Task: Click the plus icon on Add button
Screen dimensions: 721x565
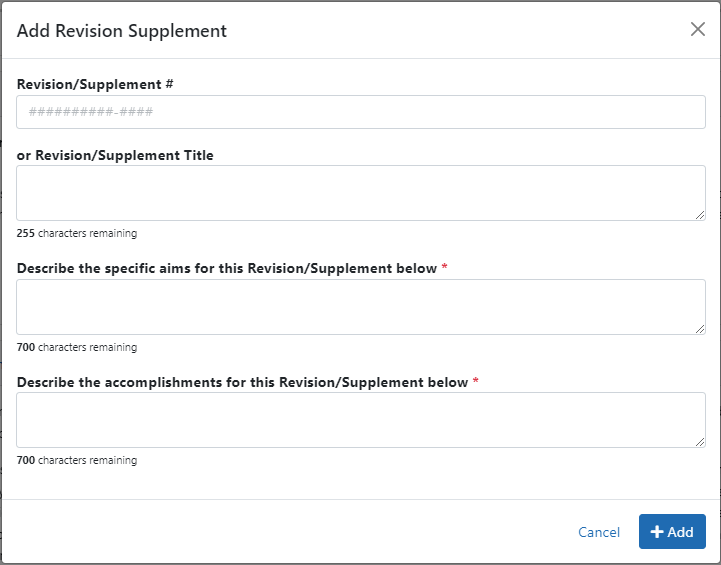Action: pyautogui.click(x=657, y=532)
